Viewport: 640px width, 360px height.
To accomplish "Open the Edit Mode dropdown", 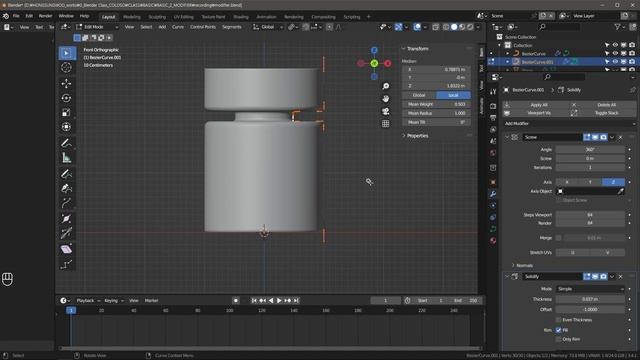I will point(97,27).
